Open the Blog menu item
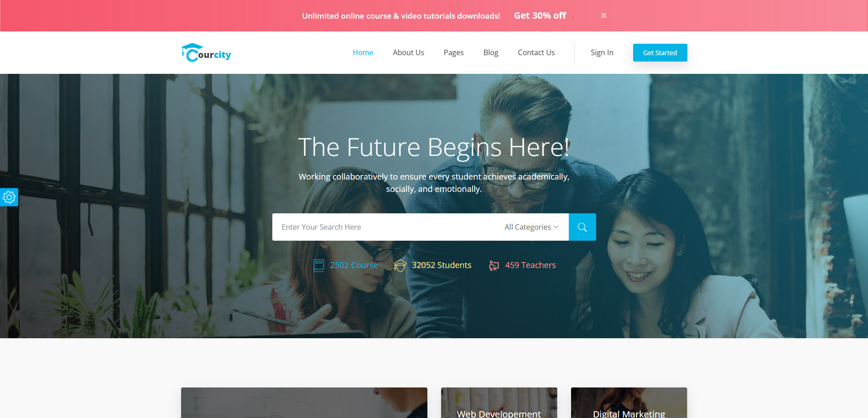 tap(491, 52)
